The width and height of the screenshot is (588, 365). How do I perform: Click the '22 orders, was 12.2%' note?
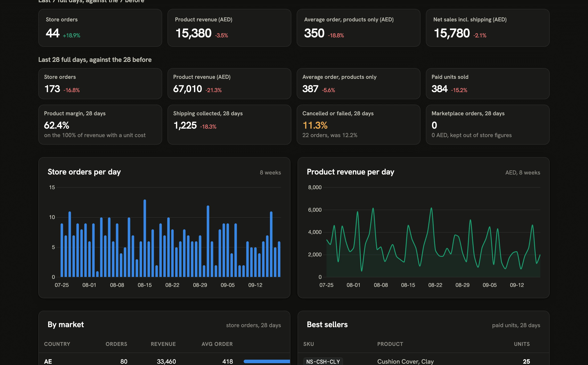pos(330,135)
